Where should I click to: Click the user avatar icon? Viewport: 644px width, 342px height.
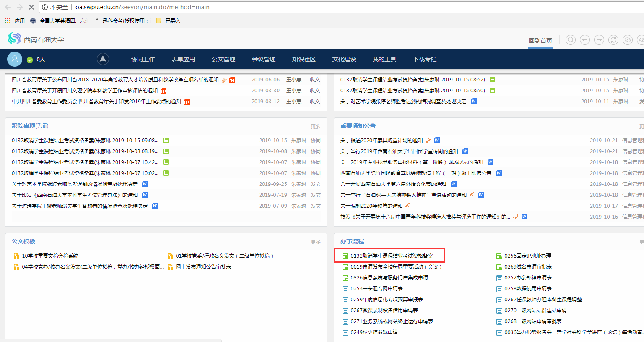click(x=15, y=59)
